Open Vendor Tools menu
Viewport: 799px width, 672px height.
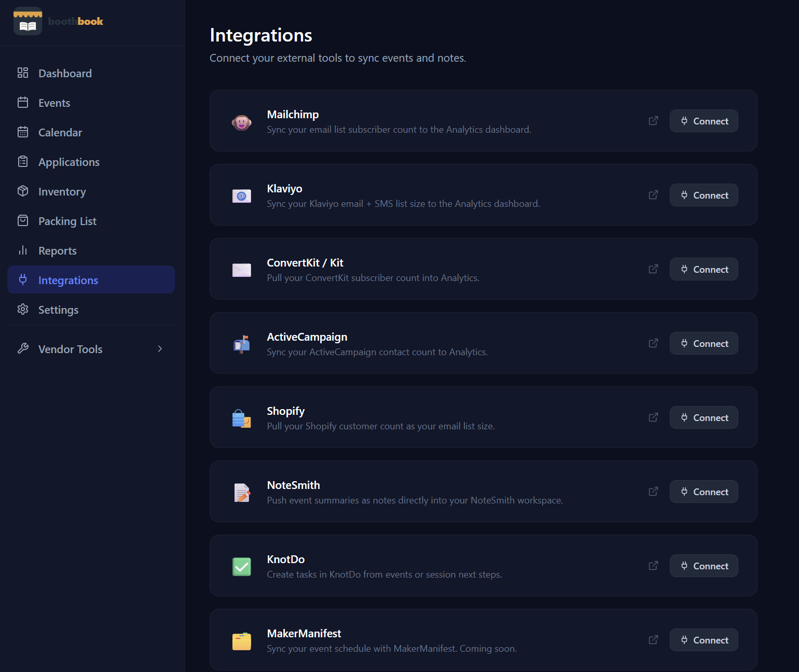pos(91,349)
